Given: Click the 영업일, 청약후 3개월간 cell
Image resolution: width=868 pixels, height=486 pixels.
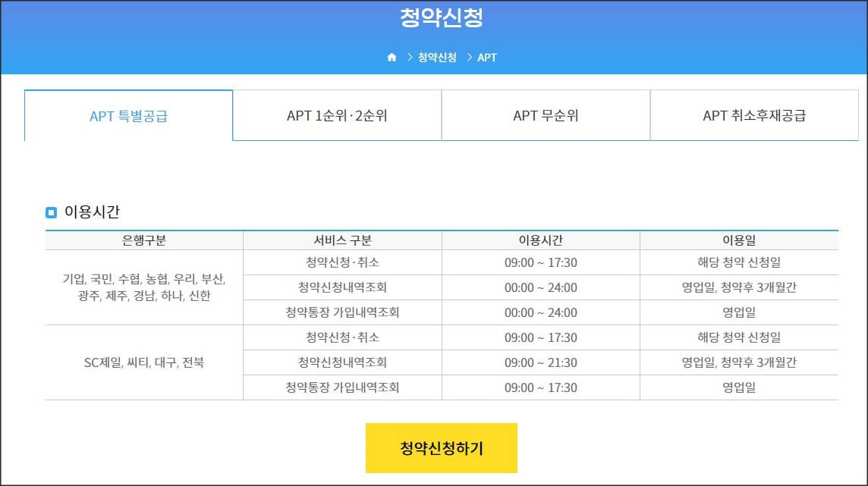Looking at the screenshot, I should pos(737,287).
